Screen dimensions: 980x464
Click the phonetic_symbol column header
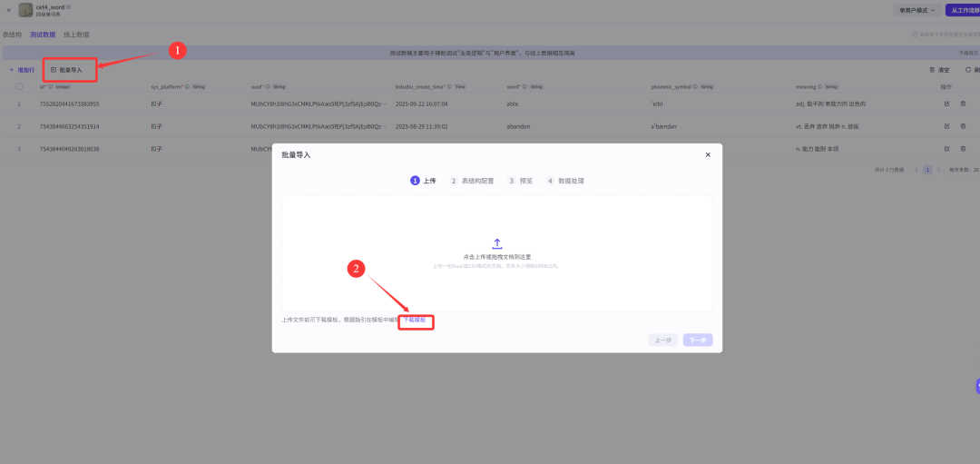point(671,87)
